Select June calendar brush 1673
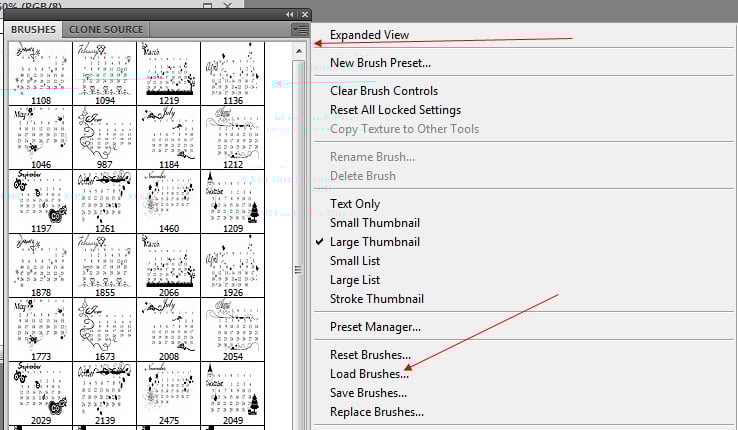 tap(104, 329)
